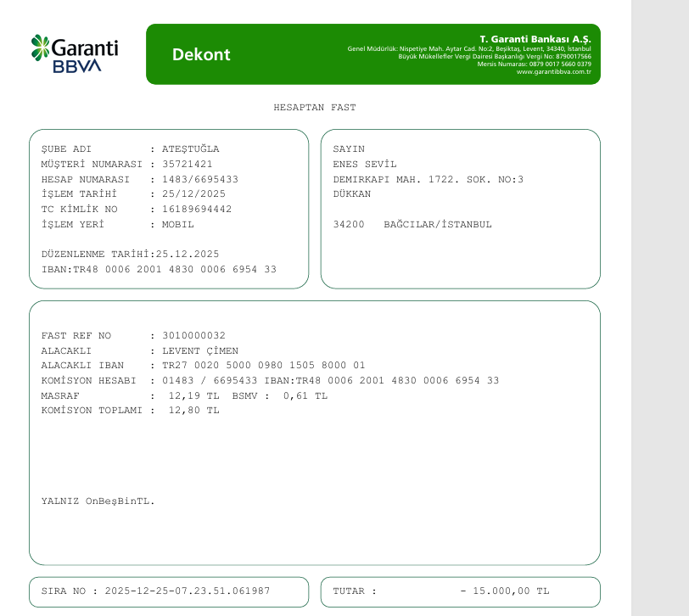Click the KOMİSYON TOPLAMI label
The height and width of the screenshot is (616, 689).
coord(92,411)
